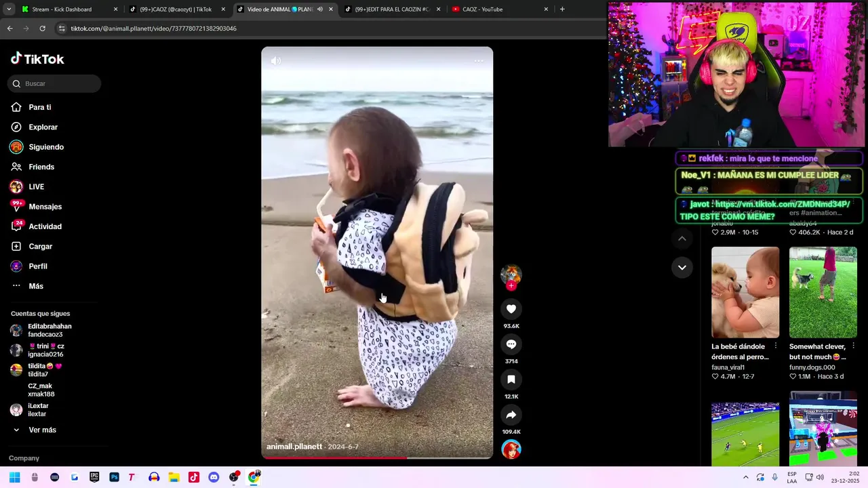
Task: Open File Explorer from taskbar
Action: [x=174, y=477]
